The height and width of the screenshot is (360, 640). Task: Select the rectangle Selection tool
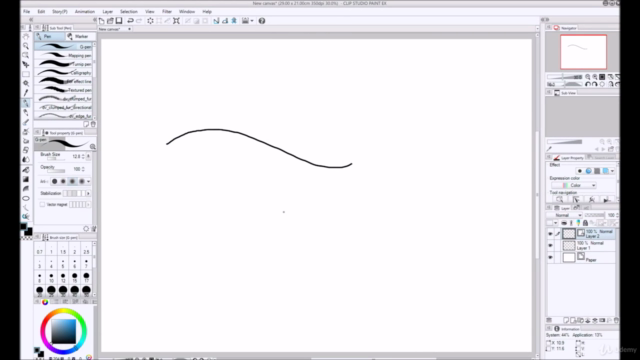click(26, 74)
